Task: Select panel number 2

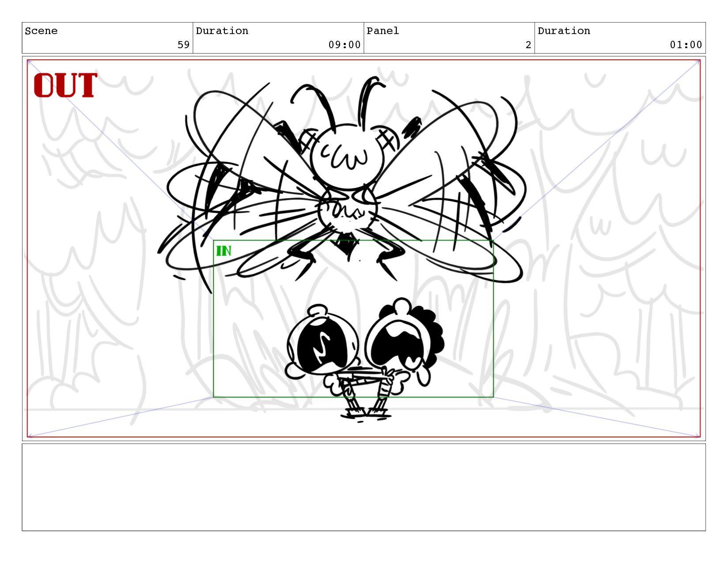Action: tap(528, 45)
